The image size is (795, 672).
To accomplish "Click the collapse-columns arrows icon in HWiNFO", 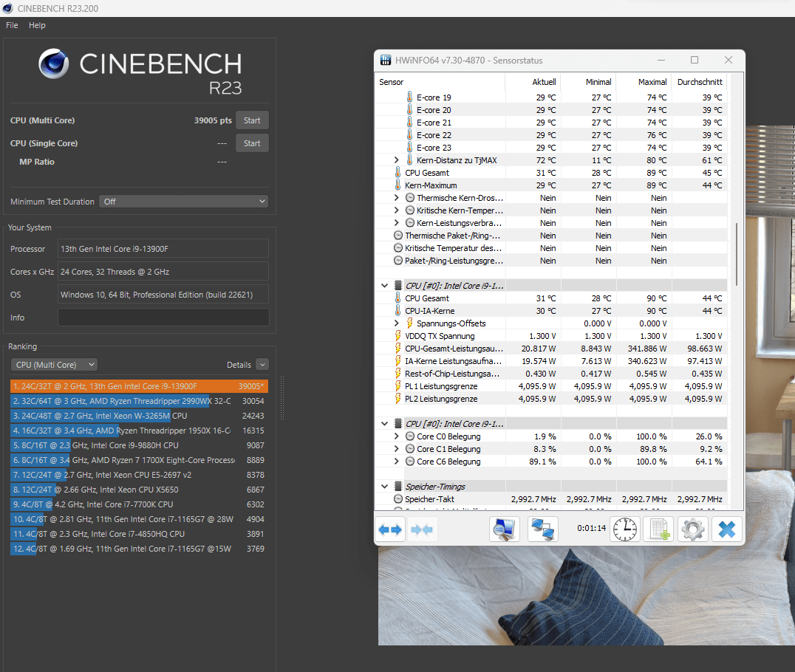I will [422, 529].
